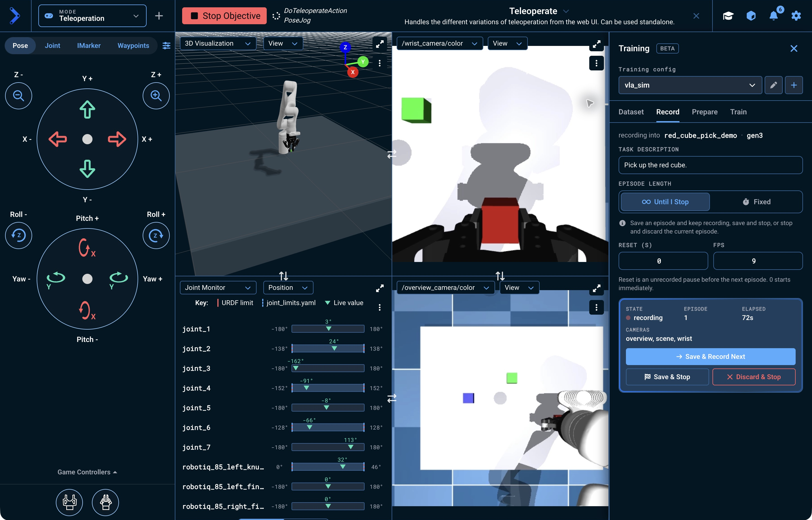Select Until I Stop episode length
Viewport: 812px width, 520px height.
665,202
